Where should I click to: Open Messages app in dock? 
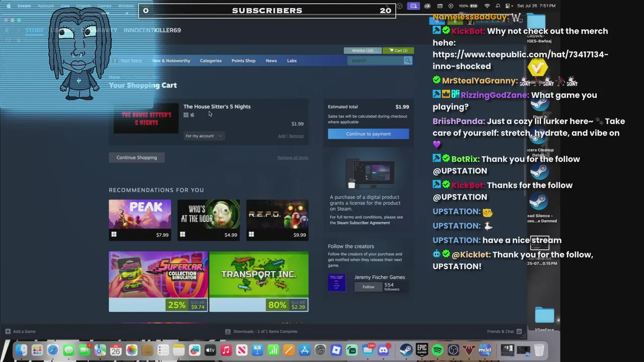[68, 350]
